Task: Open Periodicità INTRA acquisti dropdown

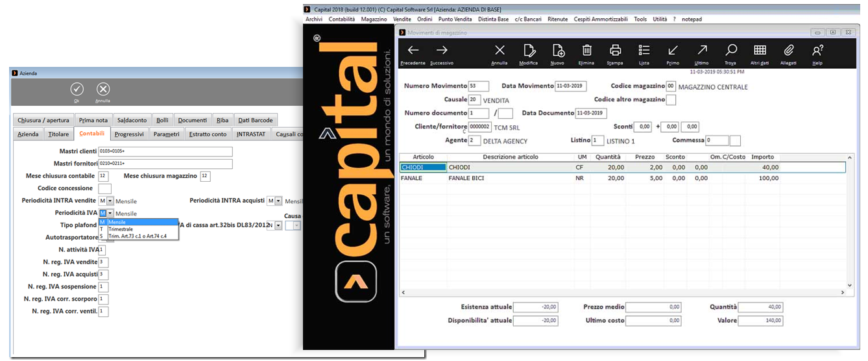Action: coord(278,201)
